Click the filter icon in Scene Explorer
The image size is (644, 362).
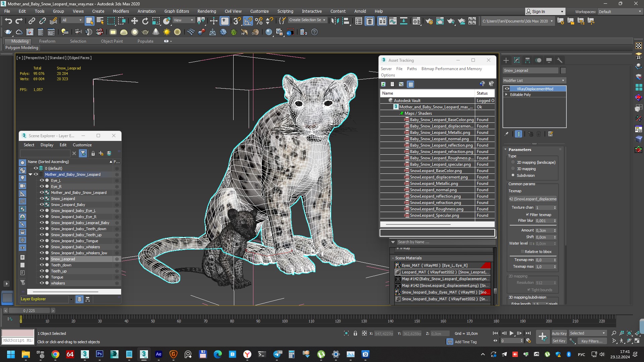(x=83, y=153)
